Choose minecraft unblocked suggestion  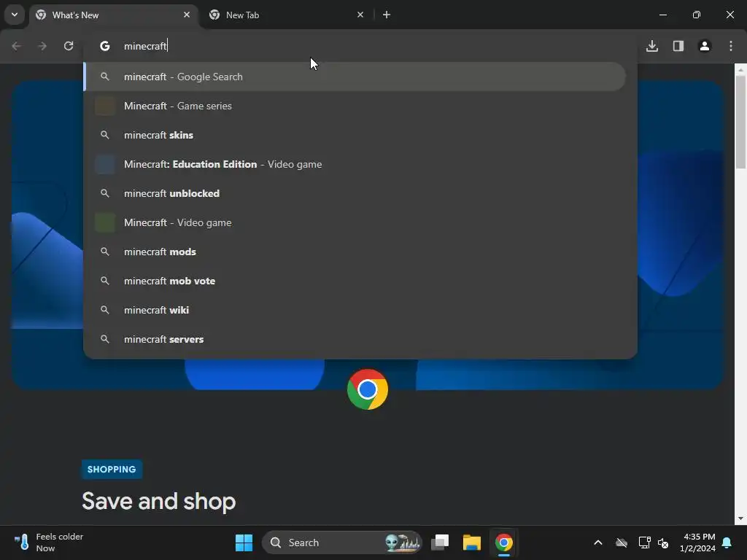tap(355, 193)
